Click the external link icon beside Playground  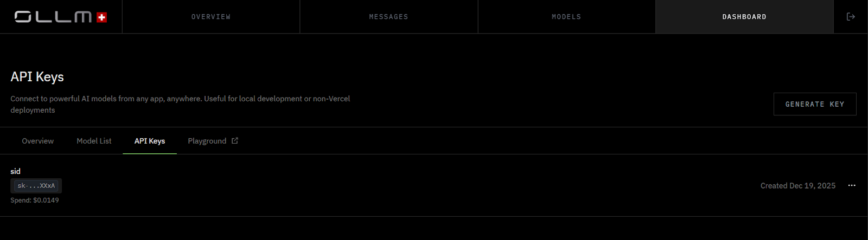pyautogui.click(x=235, y=141)
